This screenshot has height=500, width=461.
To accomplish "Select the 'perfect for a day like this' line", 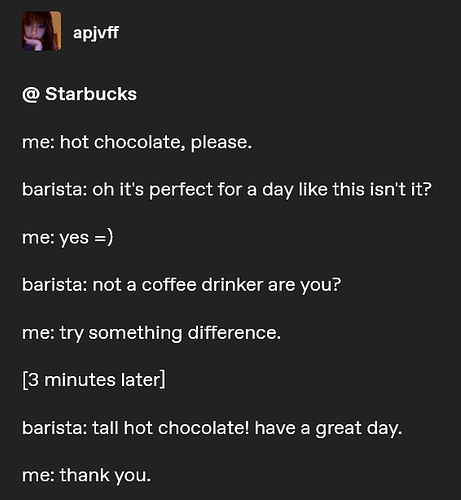I will 227,190.
